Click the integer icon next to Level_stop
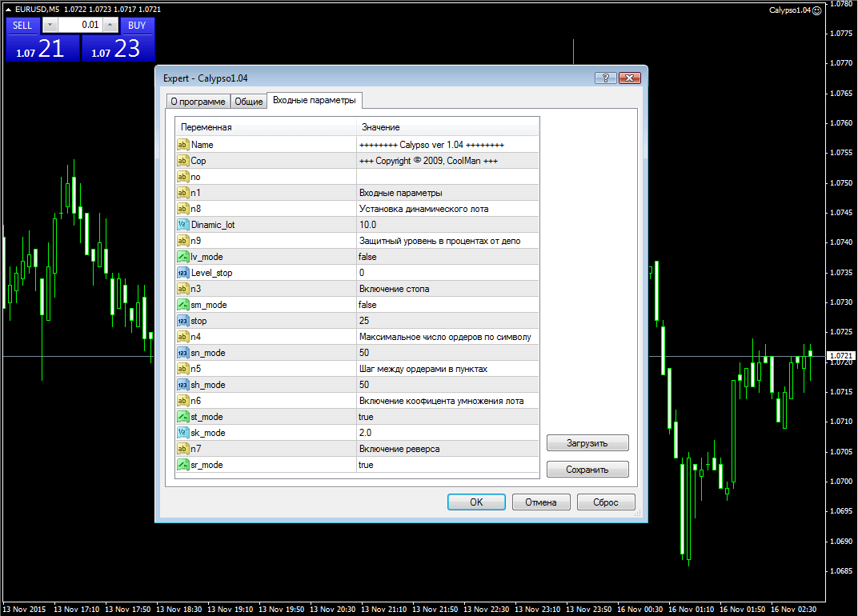This screenshot has height=616, width=858. pyautogui.click(x=182, y=273)
